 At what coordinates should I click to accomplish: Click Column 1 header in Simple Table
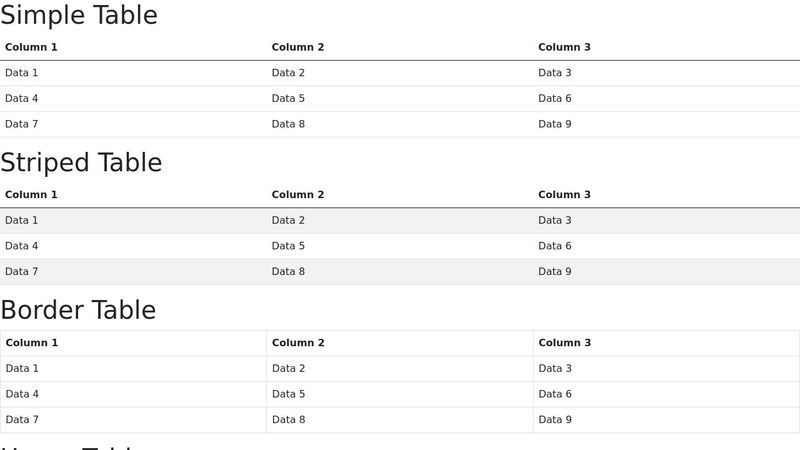[x=31, y=47]
